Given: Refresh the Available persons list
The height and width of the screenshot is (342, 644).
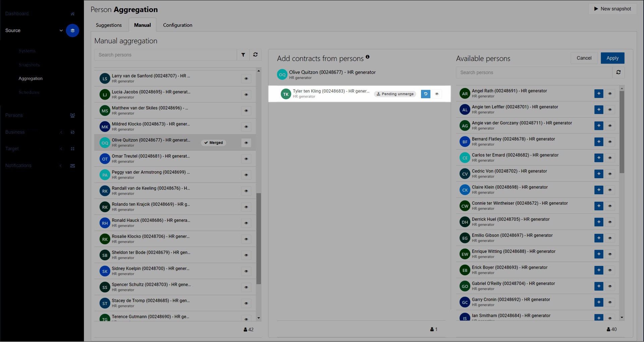Looking at the screenshot, I should point(618,72).
